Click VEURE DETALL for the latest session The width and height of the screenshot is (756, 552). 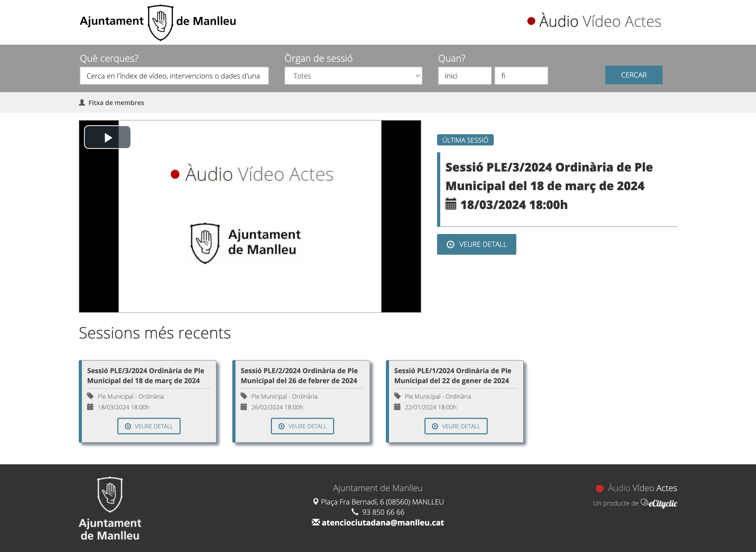(x=476, y=244)
